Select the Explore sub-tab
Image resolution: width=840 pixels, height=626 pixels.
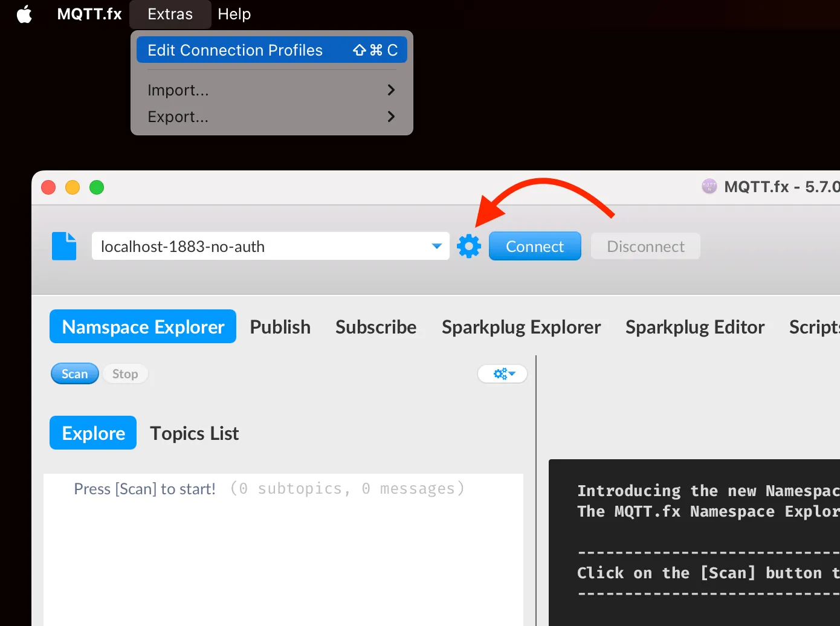(93, 433)
